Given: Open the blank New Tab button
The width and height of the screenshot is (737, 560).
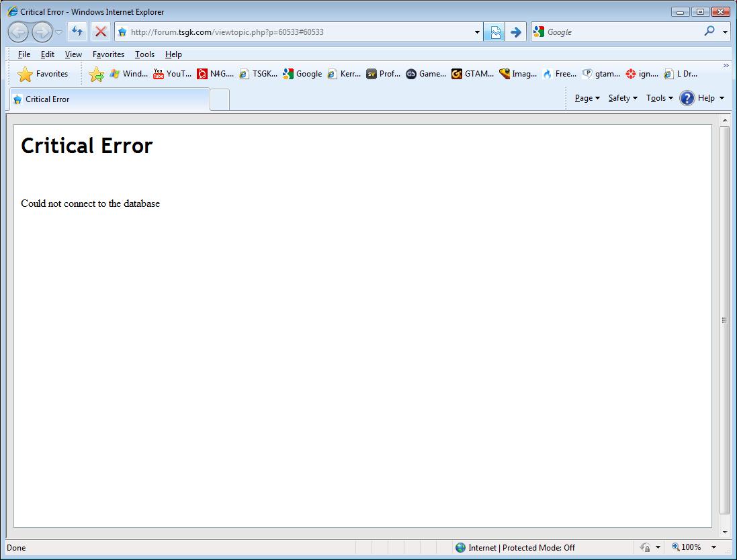Looking at the screenshot, I should coord(220,99).
